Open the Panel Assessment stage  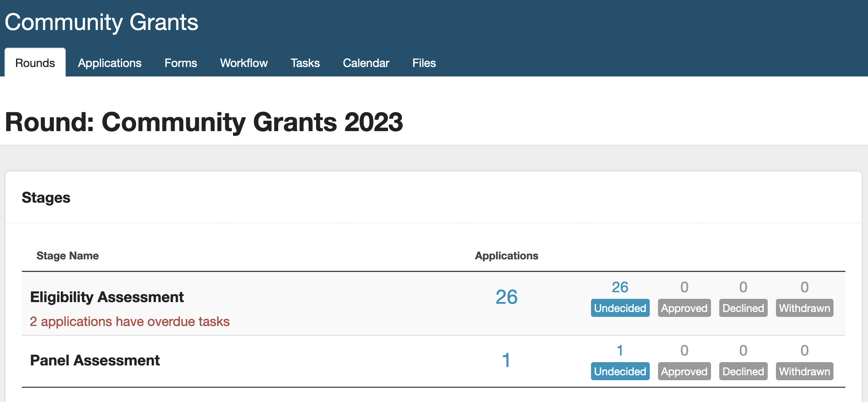pyautogui.click(x=95, y=360)
